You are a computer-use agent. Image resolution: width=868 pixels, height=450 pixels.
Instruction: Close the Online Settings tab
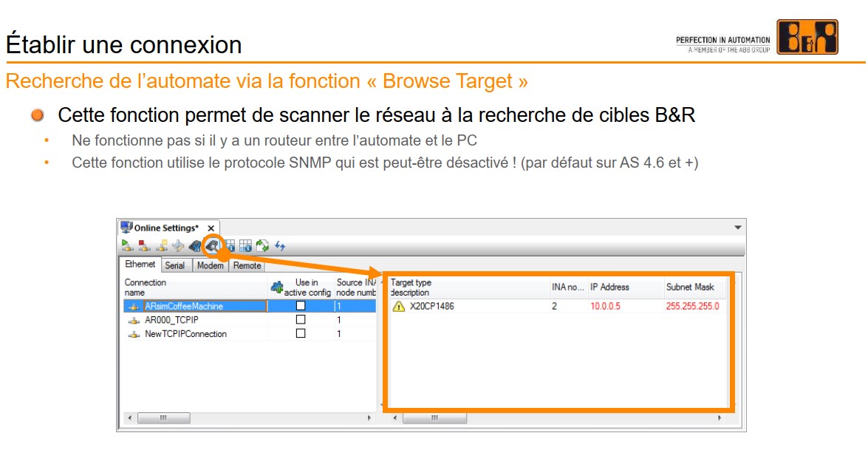[211, 228]
